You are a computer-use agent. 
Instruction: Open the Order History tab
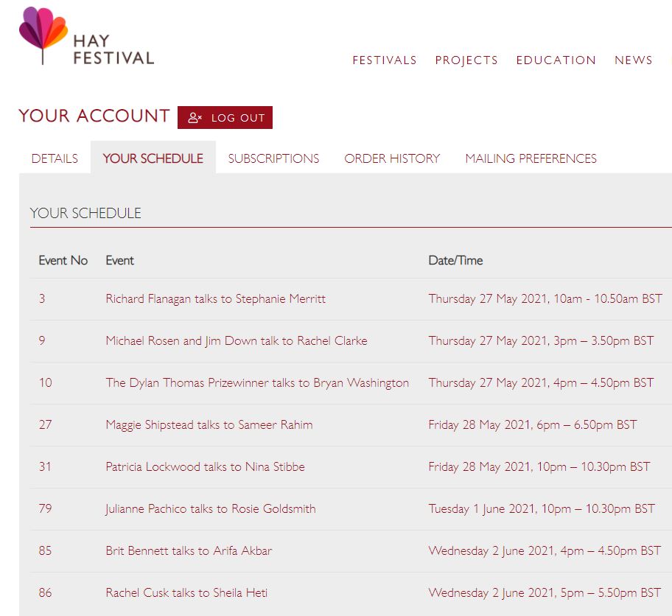click(x=392, y=158)
